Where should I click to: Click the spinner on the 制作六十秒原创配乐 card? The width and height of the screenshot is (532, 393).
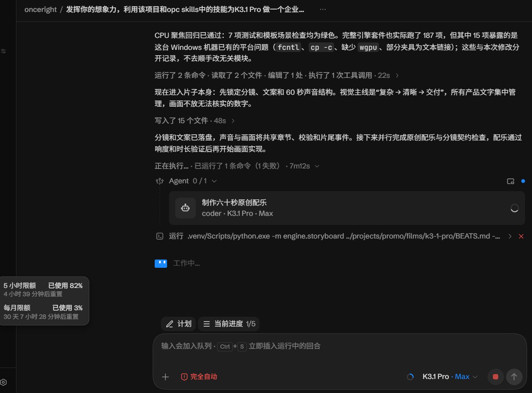(x=514, y=208)
